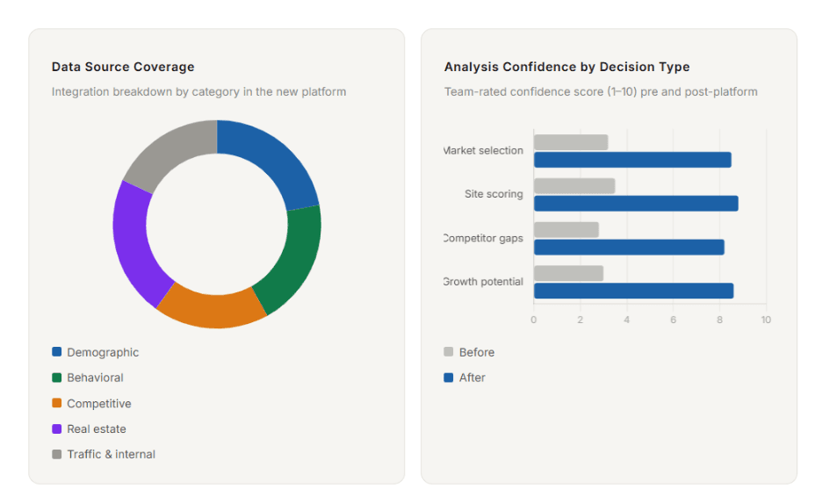Click the 0 tick on the x-axis

tap(534, 320)
